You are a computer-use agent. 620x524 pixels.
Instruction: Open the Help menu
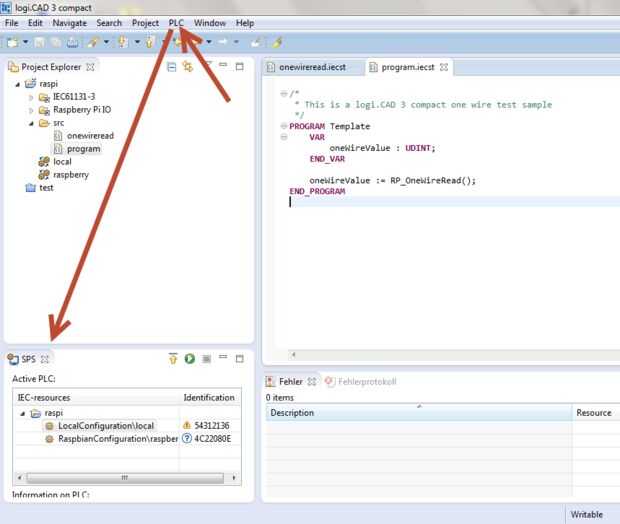(245, 23)
